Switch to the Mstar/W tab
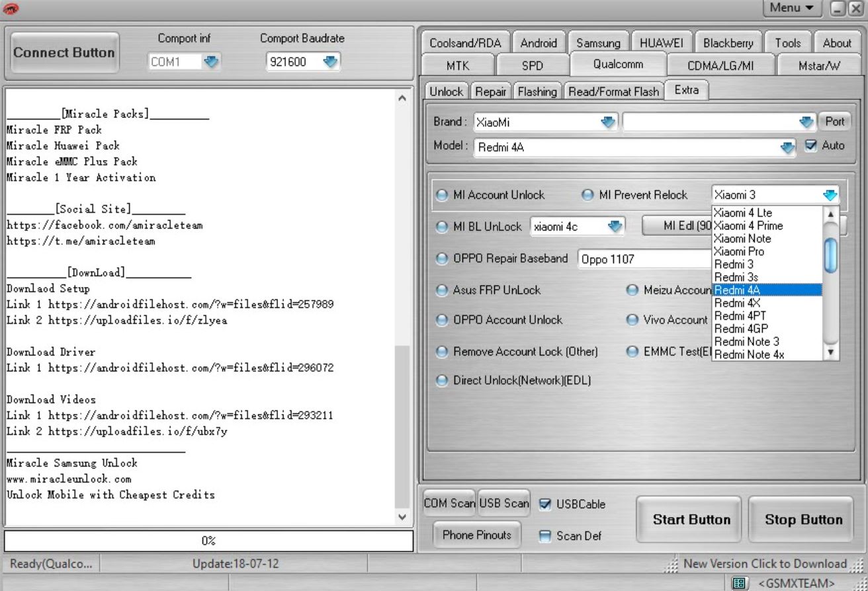Screen dimensions: 868x591 tap(819, 66)
